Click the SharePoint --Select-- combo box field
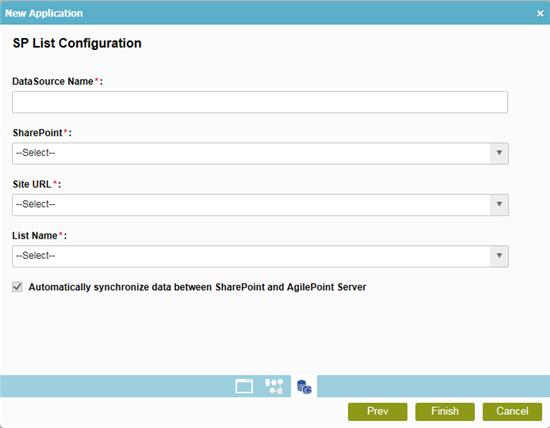550x428 pixels. [260, 153]
